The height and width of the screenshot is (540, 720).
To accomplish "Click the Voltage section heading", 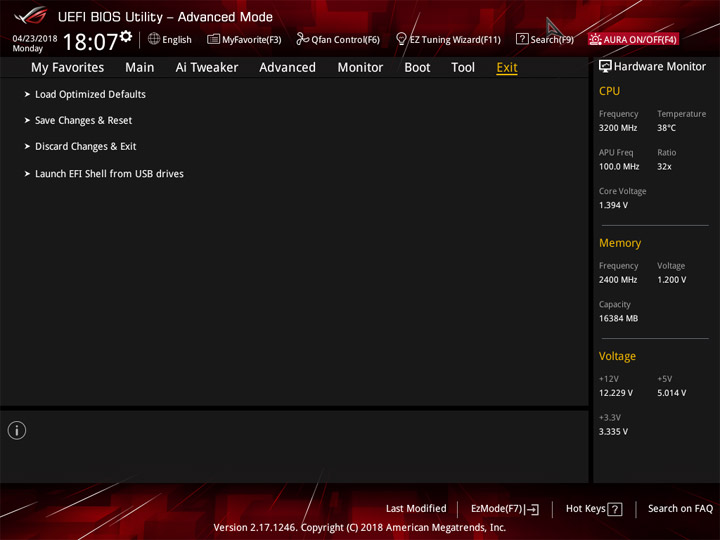I will (617, 356).
